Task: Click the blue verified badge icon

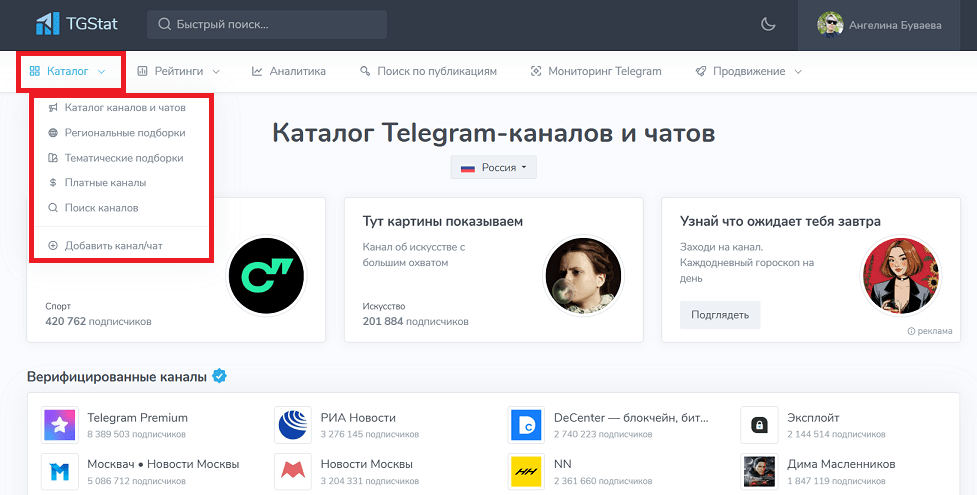Action: coord(219,377)
